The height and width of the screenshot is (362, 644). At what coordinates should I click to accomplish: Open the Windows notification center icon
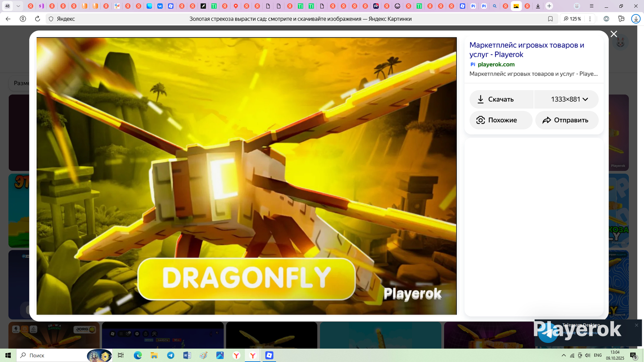pos(633,355)
